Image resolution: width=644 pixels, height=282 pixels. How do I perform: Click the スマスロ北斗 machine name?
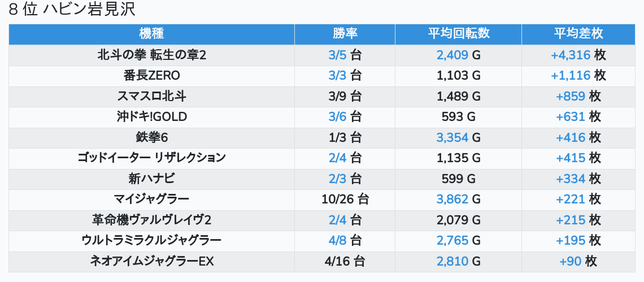pyautogui.click(x=151, y=96)
